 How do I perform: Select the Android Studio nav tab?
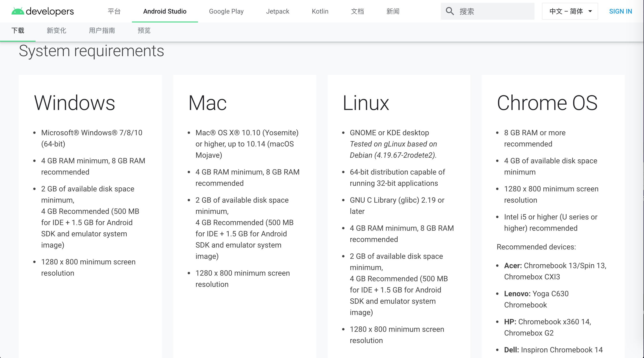coord(165,11)
